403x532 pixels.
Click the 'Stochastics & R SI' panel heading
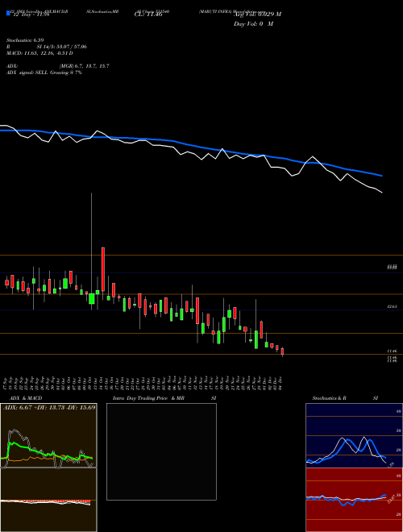click(x=345, y=398)
